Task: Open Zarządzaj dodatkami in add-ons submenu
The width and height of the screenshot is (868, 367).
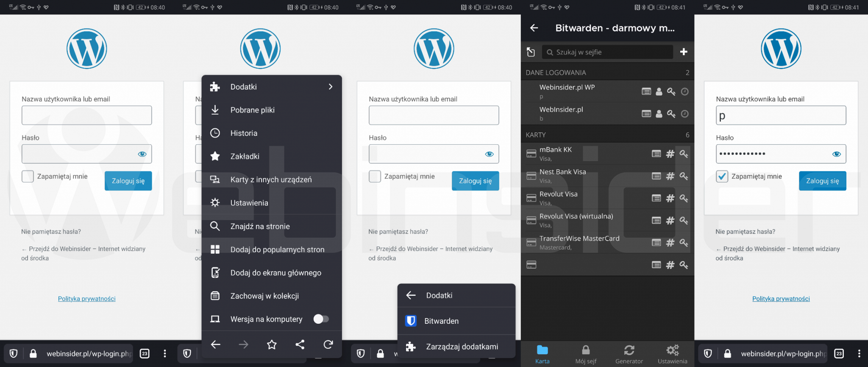Action: point(456,347)
